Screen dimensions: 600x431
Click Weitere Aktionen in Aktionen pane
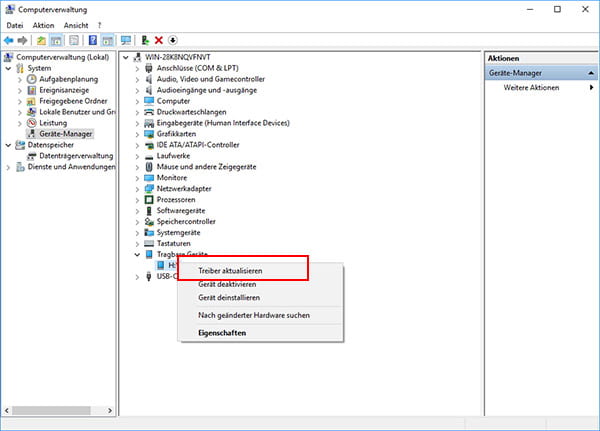(531, 89)
